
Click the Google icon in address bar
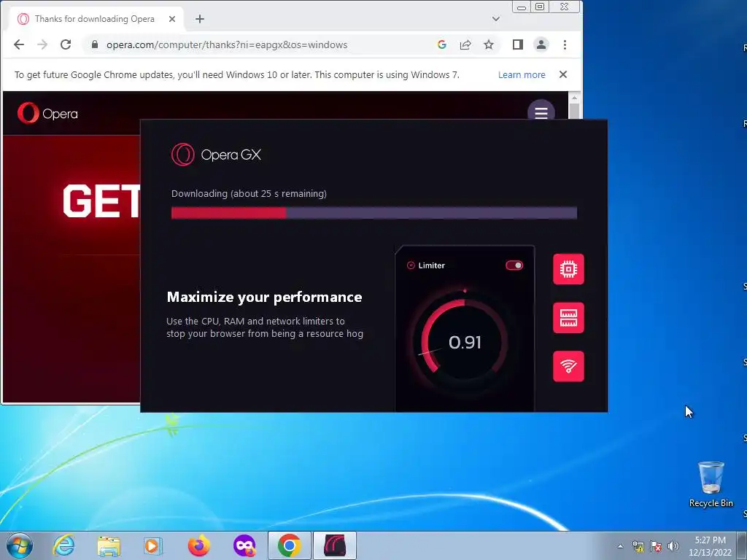[441, 44]
